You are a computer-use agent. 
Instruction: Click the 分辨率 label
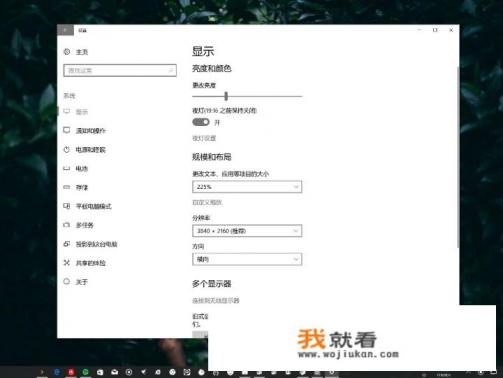point(201,218)
